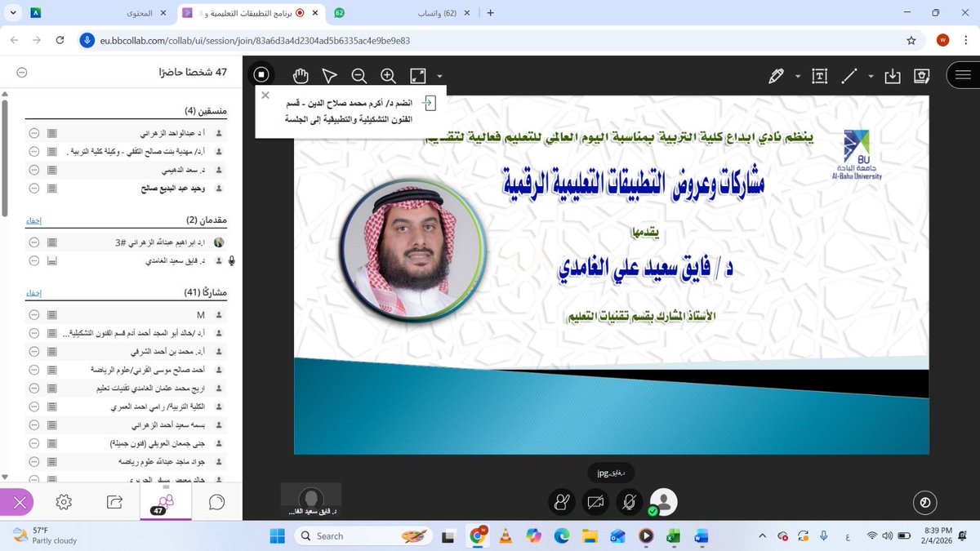This screenshot has width=980, height=551.
Task: Bookmark this page with star icon
Action: 911,40
